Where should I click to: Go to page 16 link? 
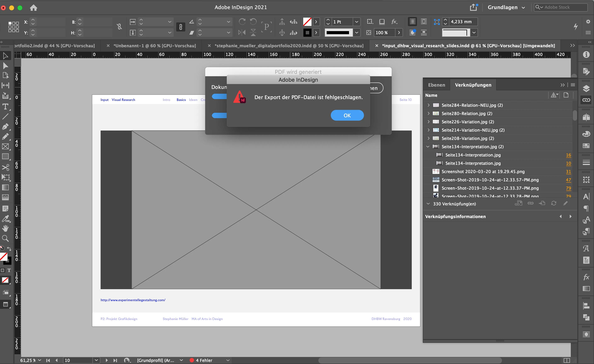568,155
